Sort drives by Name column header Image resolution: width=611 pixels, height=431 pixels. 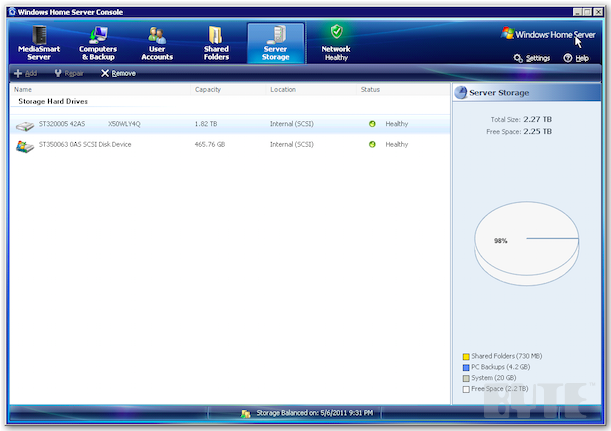coord(23,90)
